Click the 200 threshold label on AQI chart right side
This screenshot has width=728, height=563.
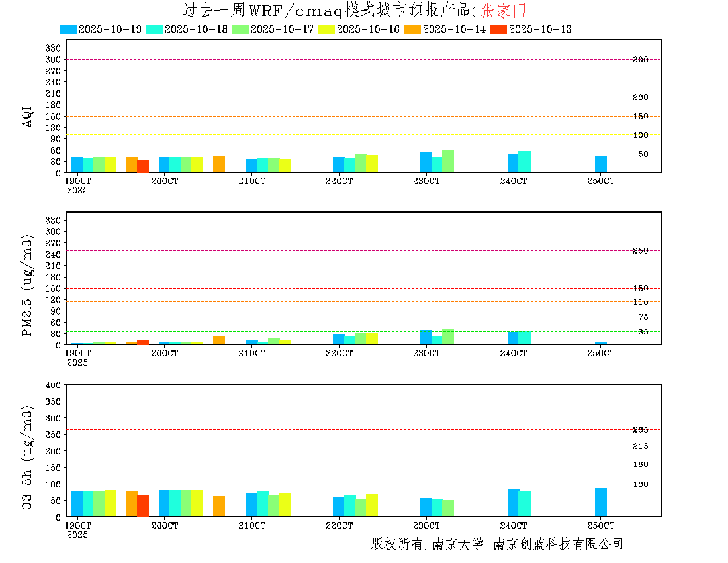[x=640, y=97]
